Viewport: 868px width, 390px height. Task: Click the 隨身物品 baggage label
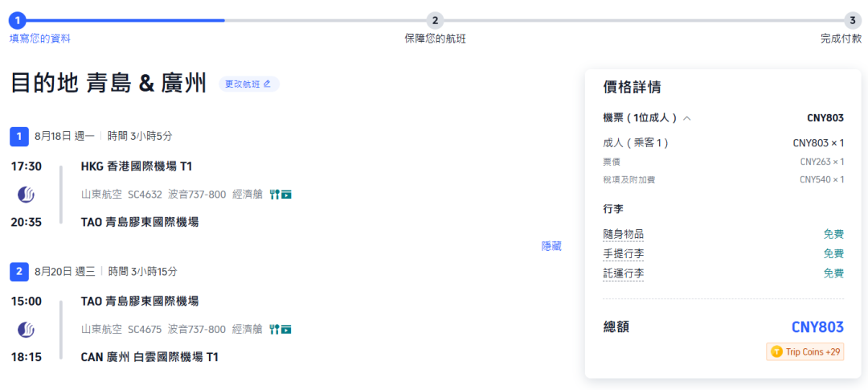tap(624, 234)
